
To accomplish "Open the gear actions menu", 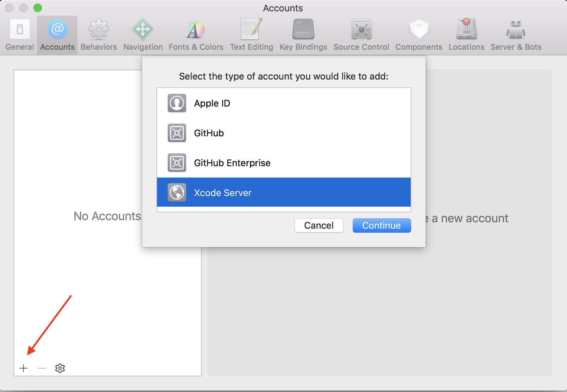I will [x=60, y=368].
